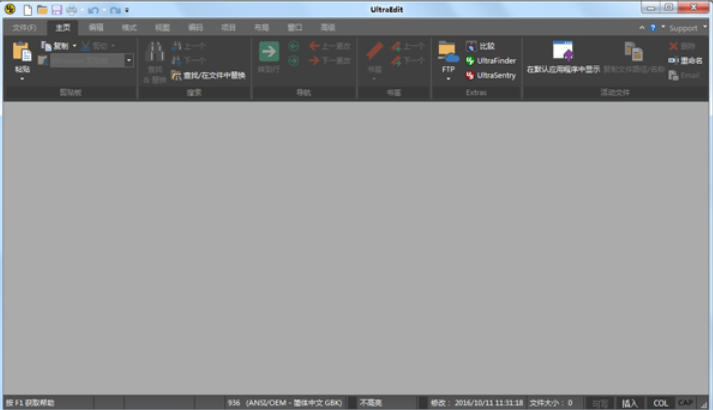Collapse the ribbon with the up chevron

coord(642,28)
